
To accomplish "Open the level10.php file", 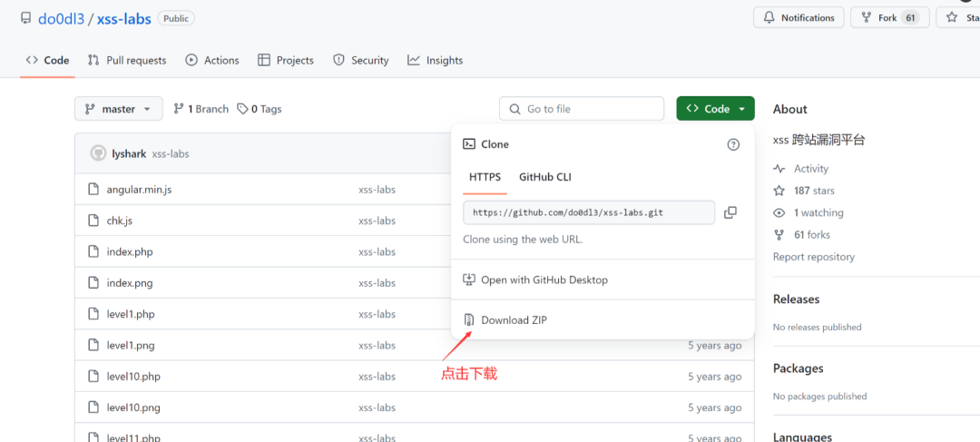I will point(133,377).
